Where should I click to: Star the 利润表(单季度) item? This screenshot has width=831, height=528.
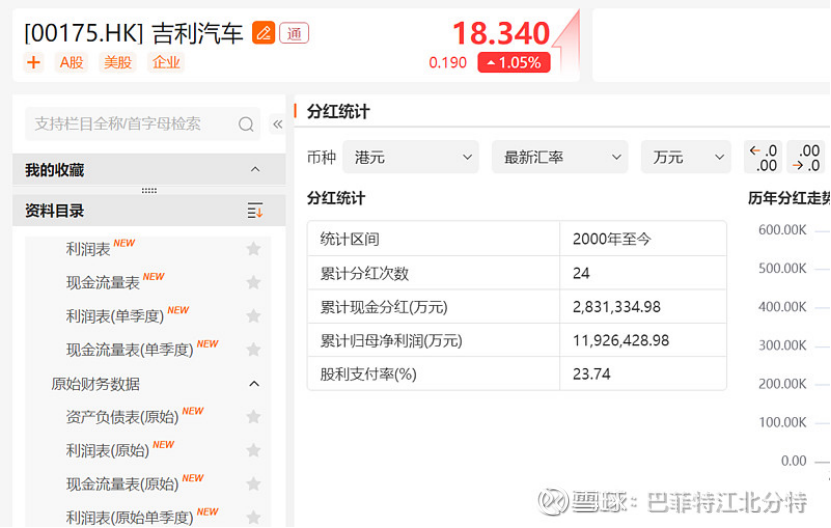(253, 316)
